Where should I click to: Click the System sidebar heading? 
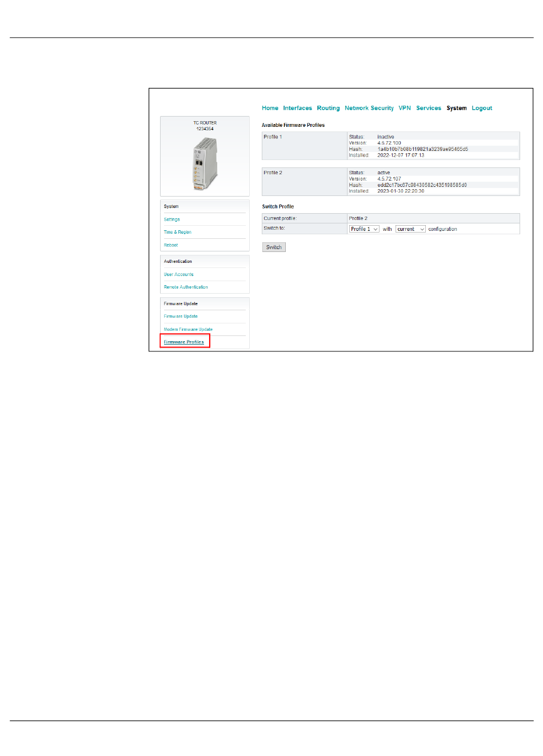(171, 206)
